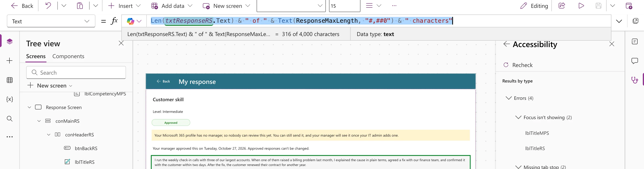Open the Data table icon in left sidebar
The height and width of the screenshot is (169, 644).
[x=9, y=80]
